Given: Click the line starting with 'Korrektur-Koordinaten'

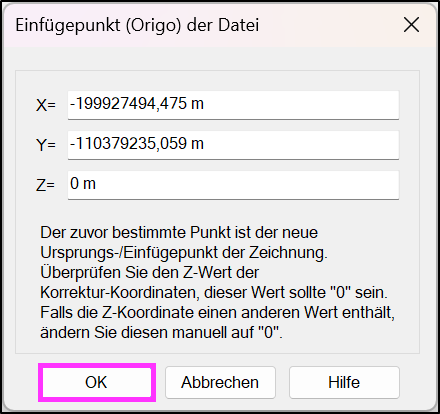Looking at the screenshot, I should tap(214, 293).
